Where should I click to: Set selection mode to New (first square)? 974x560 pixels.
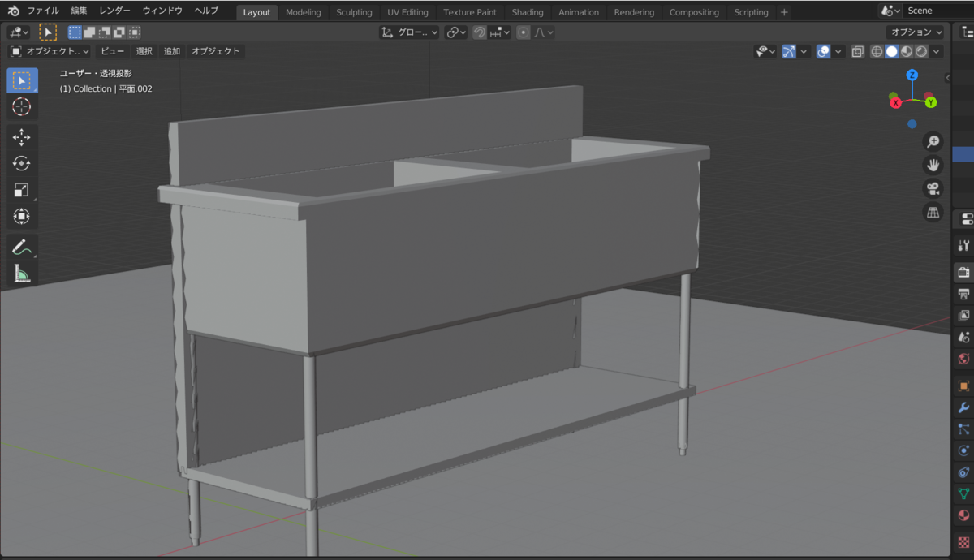[75, 32]
